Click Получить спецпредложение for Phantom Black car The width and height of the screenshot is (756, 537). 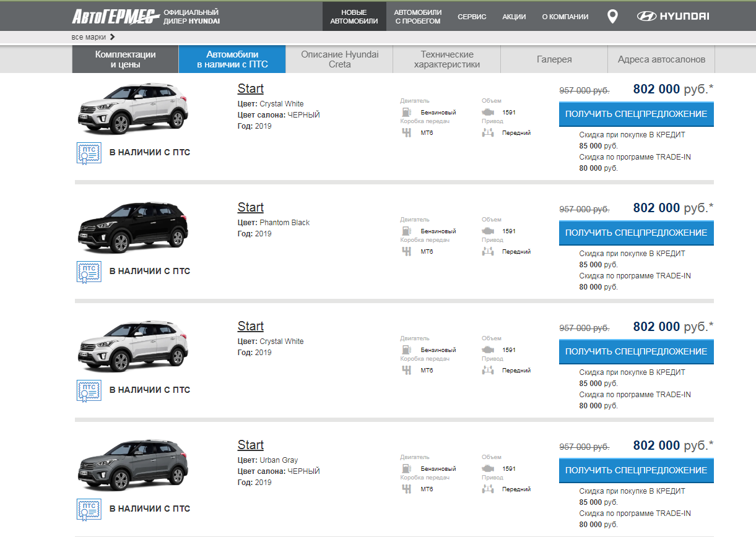tap(637, 233)
